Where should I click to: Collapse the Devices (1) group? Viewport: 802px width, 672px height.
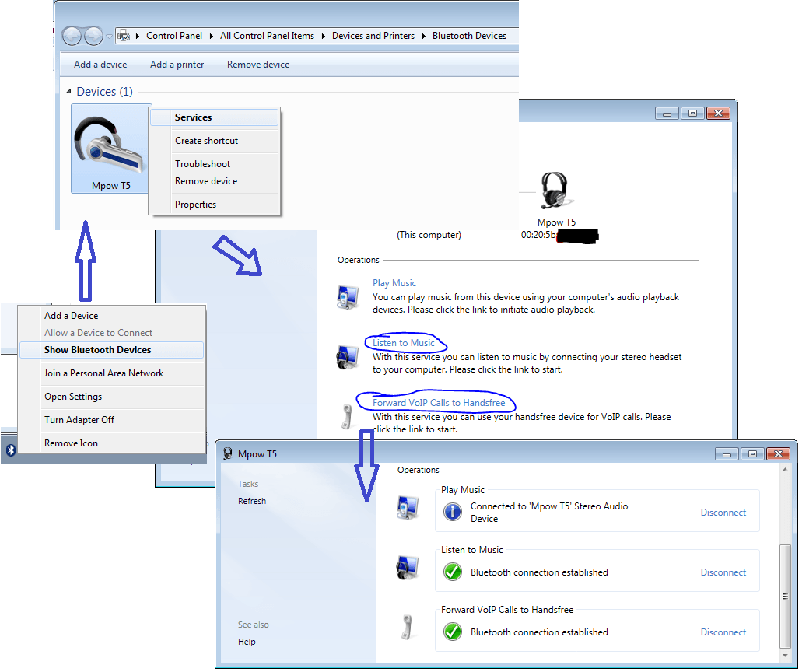pyautogui.click(x=69, y=92)
